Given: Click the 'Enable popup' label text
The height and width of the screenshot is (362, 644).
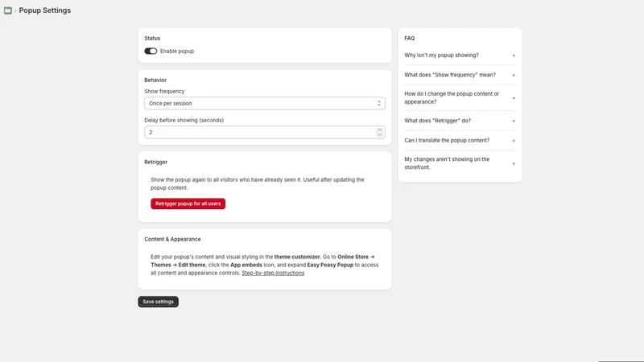Looking at the screenshot, I should pyautogui.click(x=177, y=51).
